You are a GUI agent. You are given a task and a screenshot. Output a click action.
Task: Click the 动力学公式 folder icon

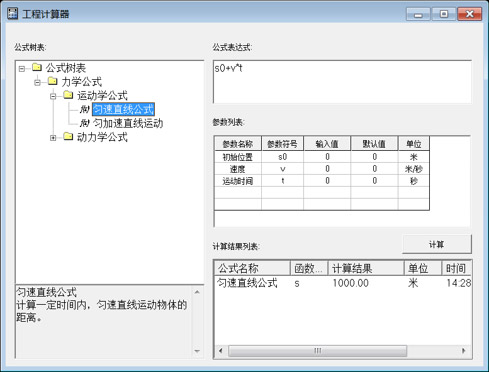click(x=68, y=136)
